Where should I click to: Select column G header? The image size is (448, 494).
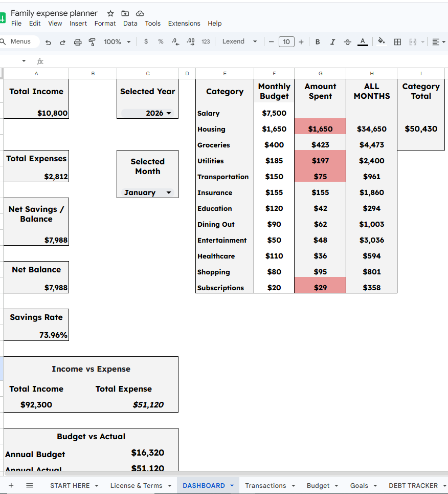pyautogui.click(x=320, y=73)
